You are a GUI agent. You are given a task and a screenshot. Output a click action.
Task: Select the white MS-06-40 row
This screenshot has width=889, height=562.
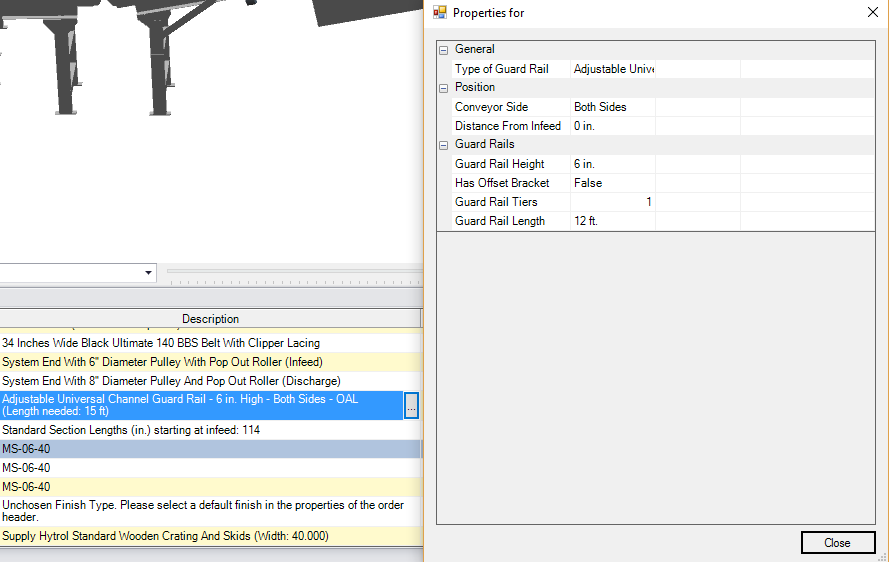coord(211,468)
